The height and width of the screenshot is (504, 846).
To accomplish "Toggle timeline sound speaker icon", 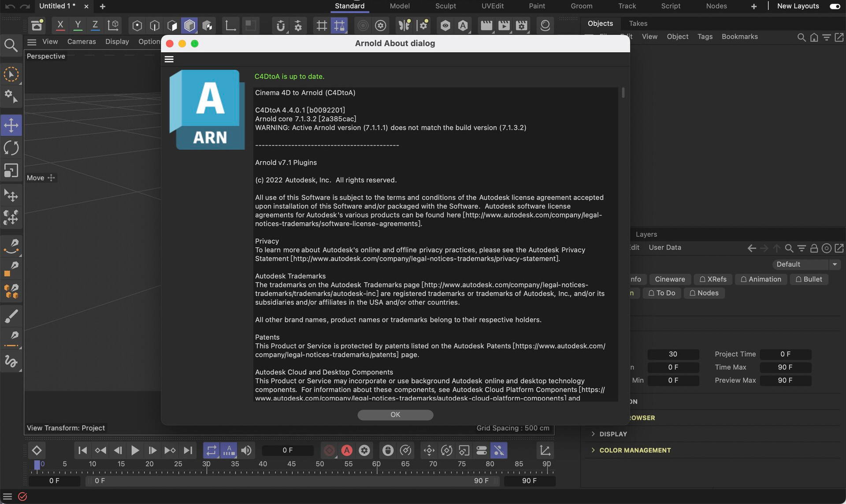I will [246, 450].
